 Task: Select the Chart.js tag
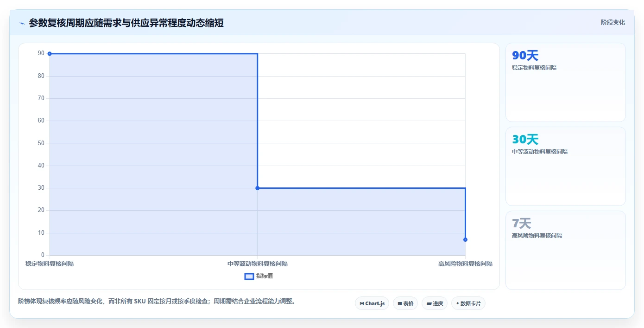(372, 303)
